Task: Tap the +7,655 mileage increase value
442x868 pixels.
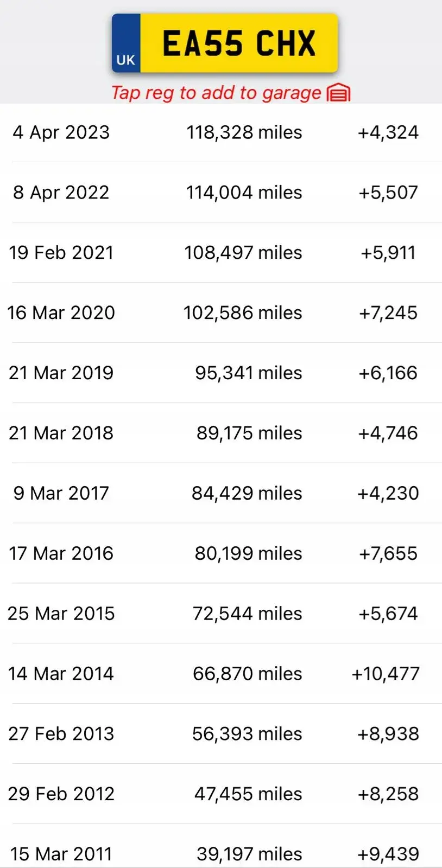Action: [388, 554]
